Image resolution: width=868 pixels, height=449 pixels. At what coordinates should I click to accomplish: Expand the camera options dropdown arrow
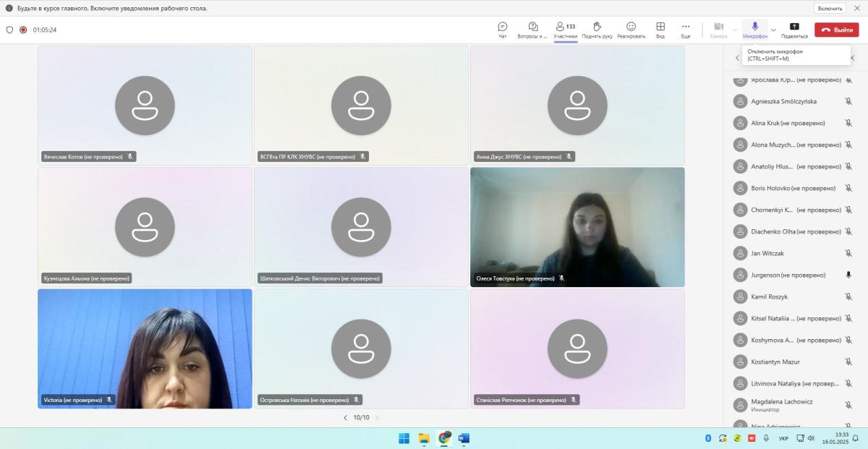tap(735, 30)
